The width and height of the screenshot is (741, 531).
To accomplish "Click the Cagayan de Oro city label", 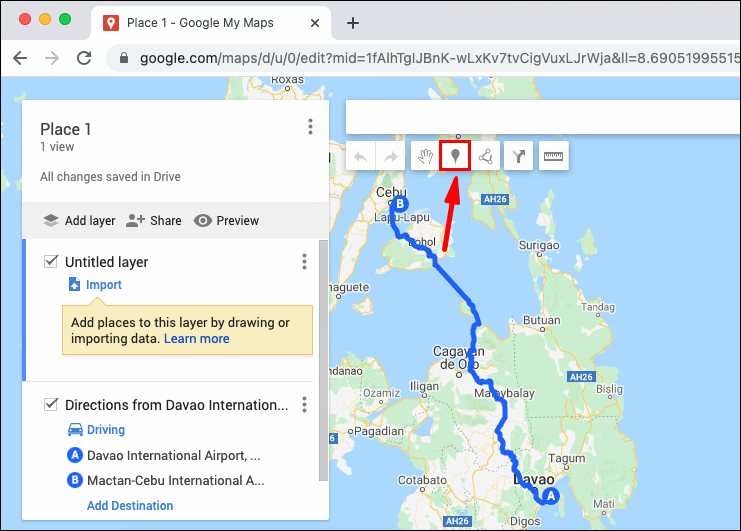I will (458, 358).
